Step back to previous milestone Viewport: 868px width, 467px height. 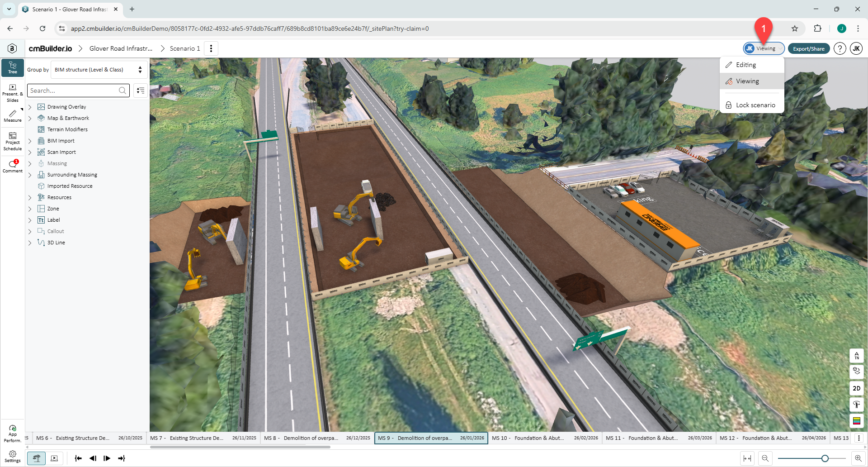(93, 458)
